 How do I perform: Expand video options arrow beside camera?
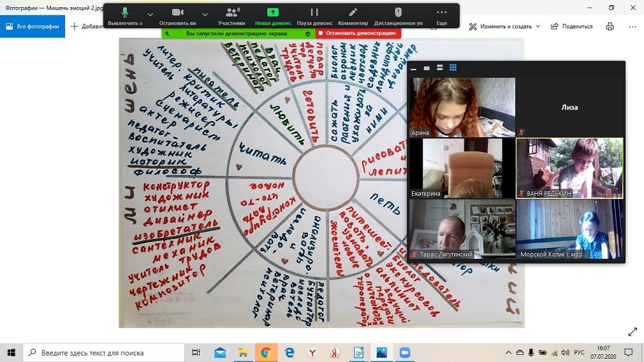click(x=205, y=14)
